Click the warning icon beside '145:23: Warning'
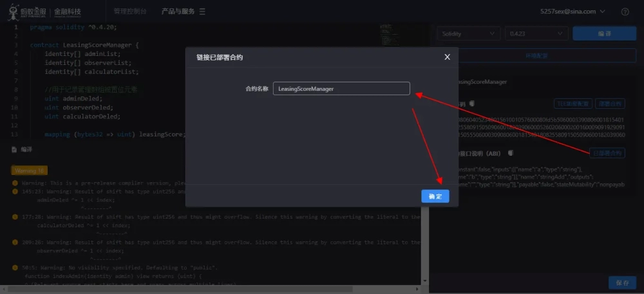Screen dimensions: 644x294 pos(15,192)
